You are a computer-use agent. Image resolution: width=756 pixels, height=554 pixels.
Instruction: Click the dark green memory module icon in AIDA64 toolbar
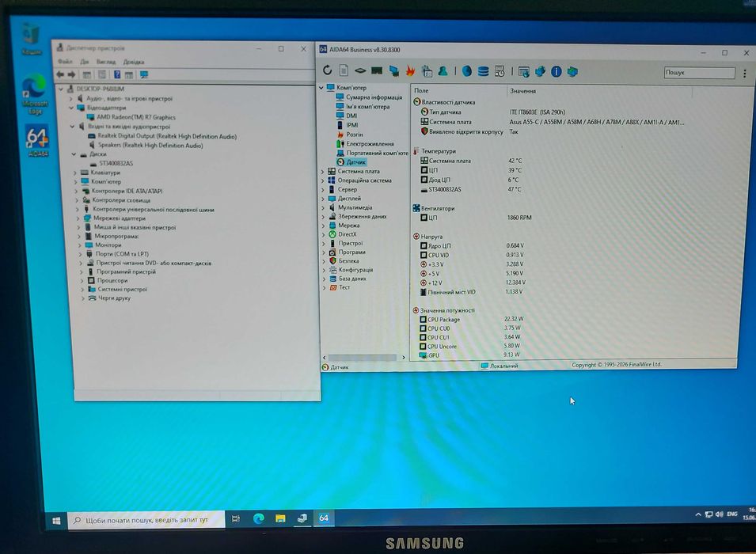pyautogui.click(x=377, y=71)
